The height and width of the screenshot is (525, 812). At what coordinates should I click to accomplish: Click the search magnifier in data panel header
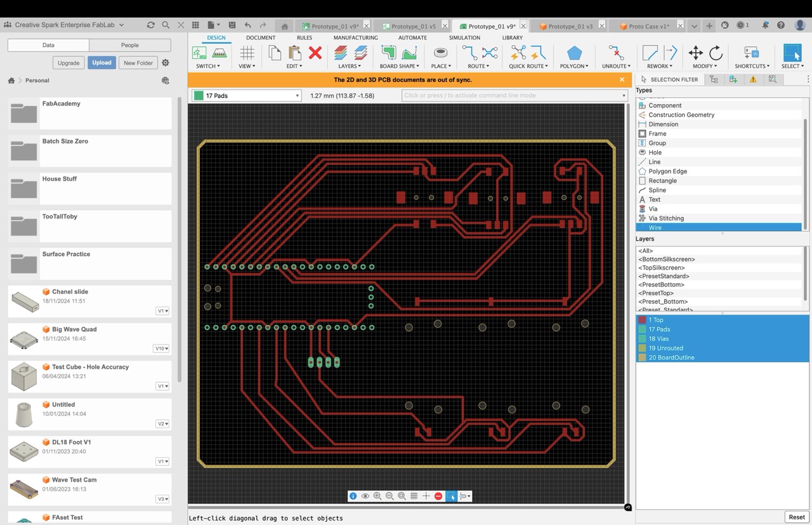coord(166,25)
